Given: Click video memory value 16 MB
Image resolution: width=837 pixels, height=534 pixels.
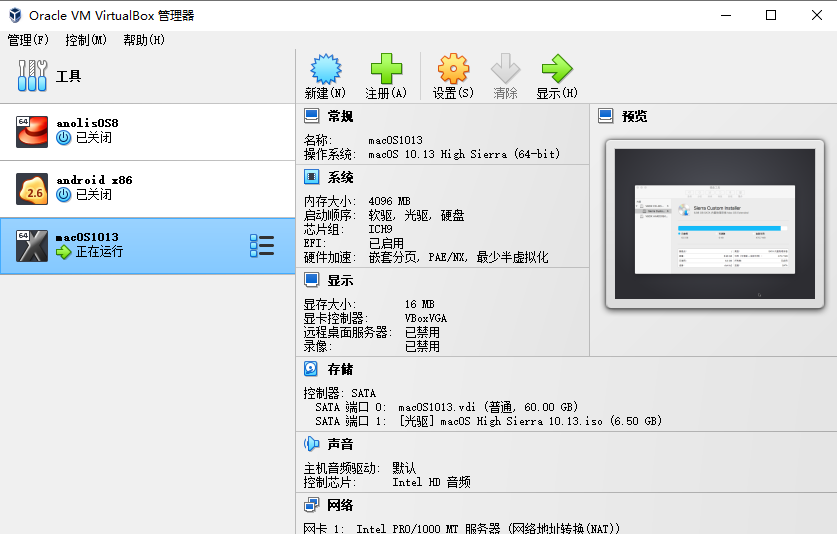Looking at the screenshot, I should coord(420,304).
